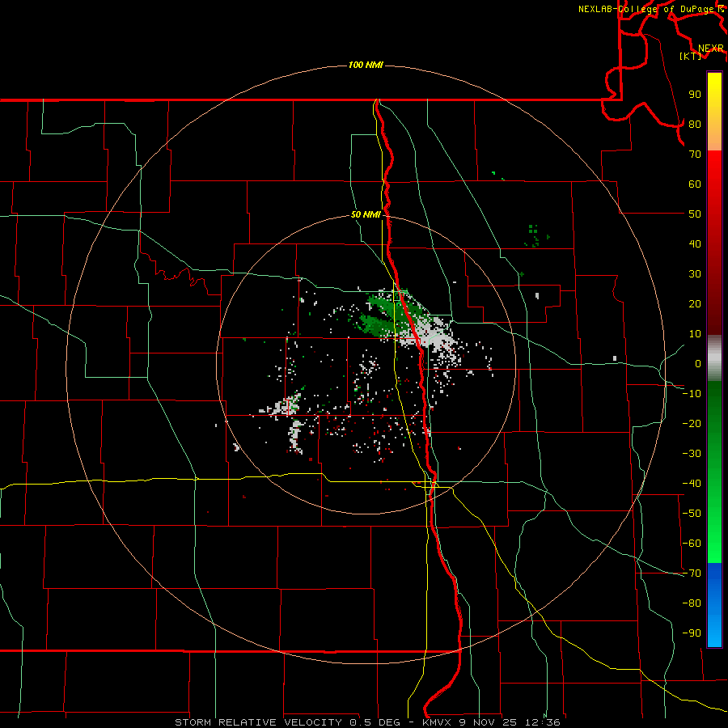The width and height of the screenshot is (728, 728).
Task: Click the -40 scale label
Action: tap(692, 484)
